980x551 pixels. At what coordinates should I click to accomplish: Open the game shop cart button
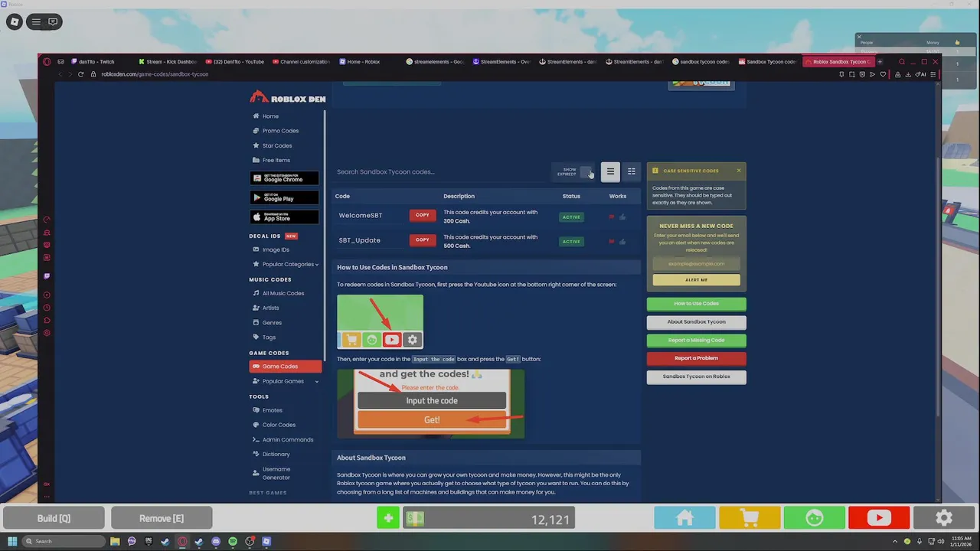tap(750, 518)
